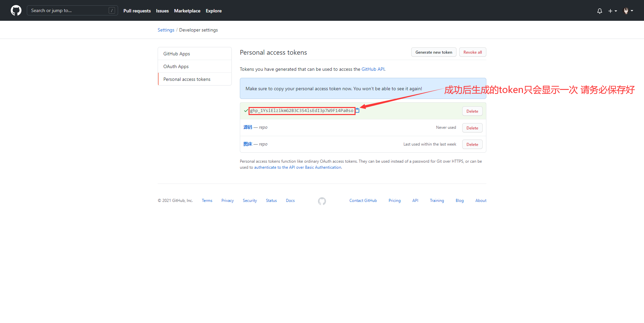The image size is (644, 323).
Task: Select OAuth Apps in the sidebar
Action: [195, 66]
